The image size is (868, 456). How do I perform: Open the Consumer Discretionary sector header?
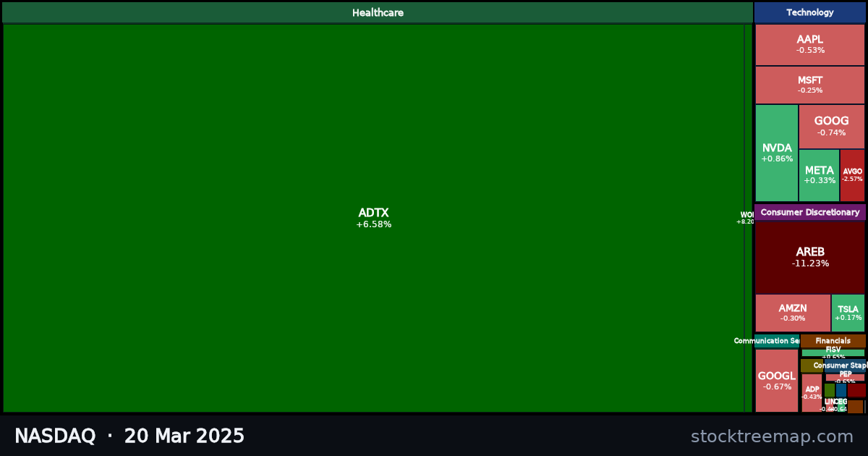810,212
